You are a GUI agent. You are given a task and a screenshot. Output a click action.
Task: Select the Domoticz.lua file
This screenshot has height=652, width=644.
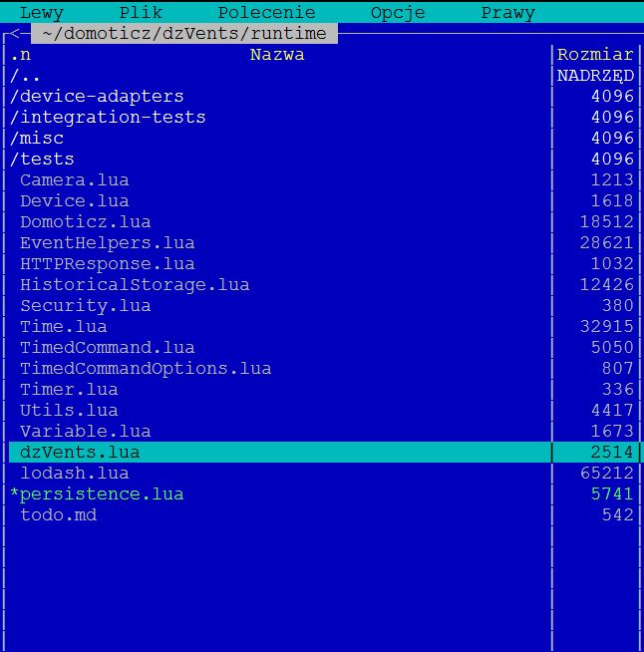coord(86,222)
